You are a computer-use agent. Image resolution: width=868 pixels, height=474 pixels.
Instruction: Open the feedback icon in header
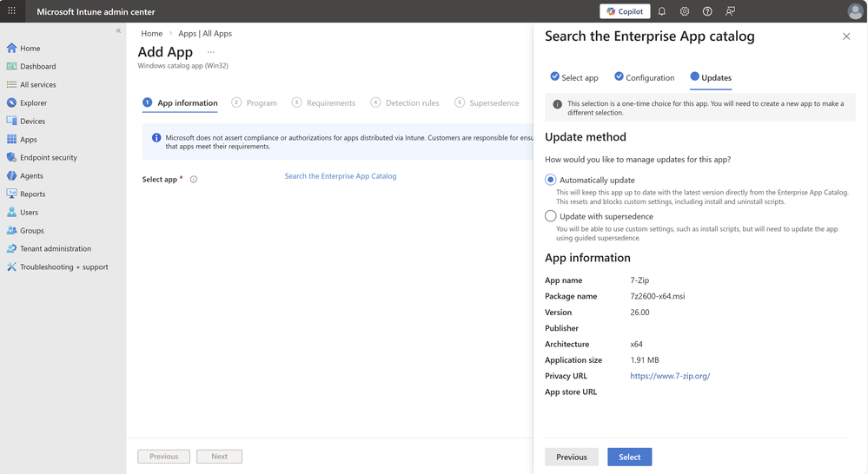[x=730, y=11]
